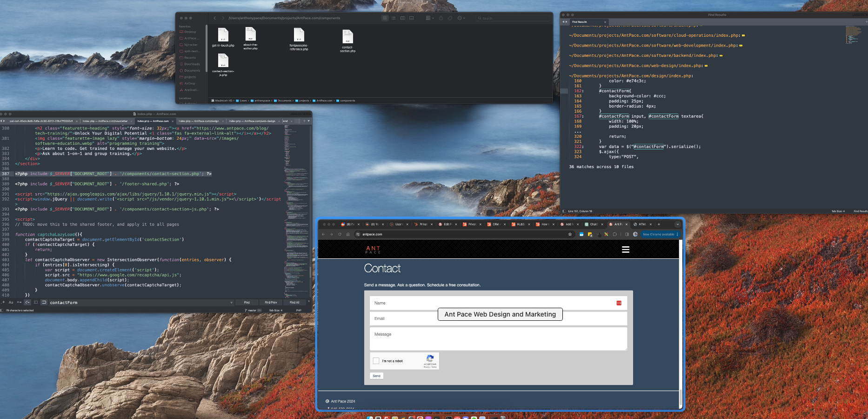Click Chrome home button
The image size is (868, 419).
pyautogui.click(x=348, y=234)
